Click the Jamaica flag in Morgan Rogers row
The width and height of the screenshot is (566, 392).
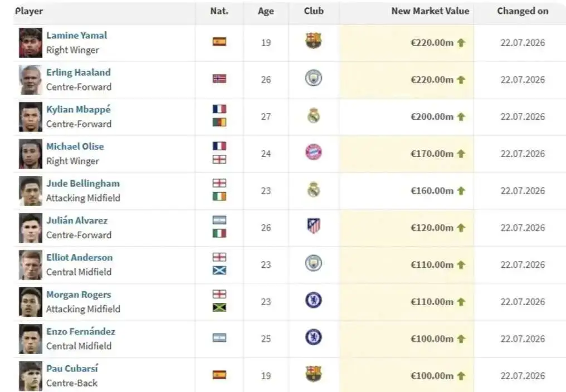point(219,307)
